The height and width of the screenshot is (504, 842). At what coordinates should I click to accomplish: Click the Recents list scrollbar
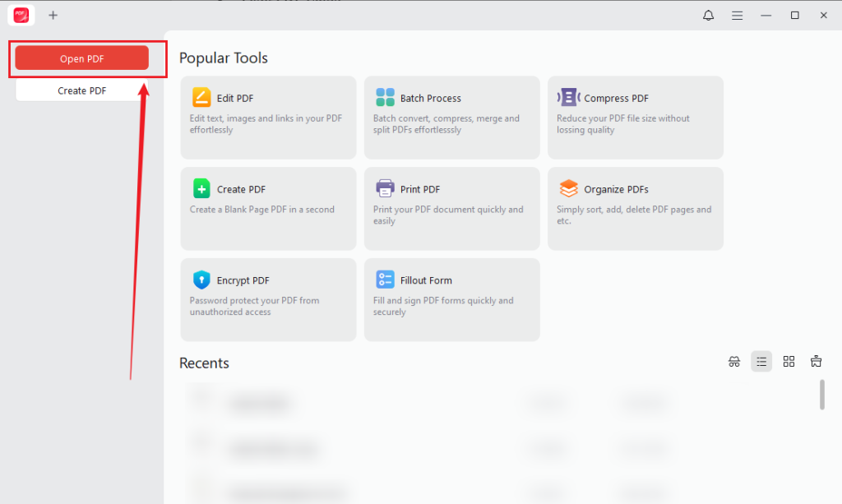click(x=821, y=395)
